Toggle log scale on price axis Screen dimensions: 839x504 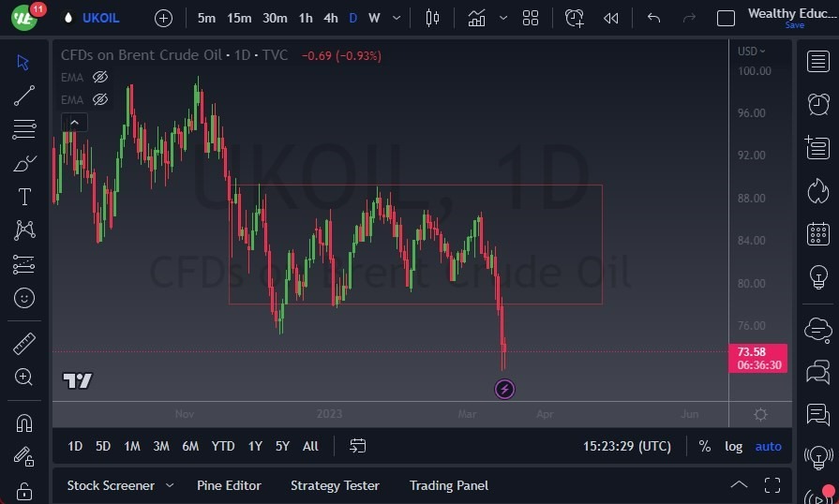pos(734,446)
